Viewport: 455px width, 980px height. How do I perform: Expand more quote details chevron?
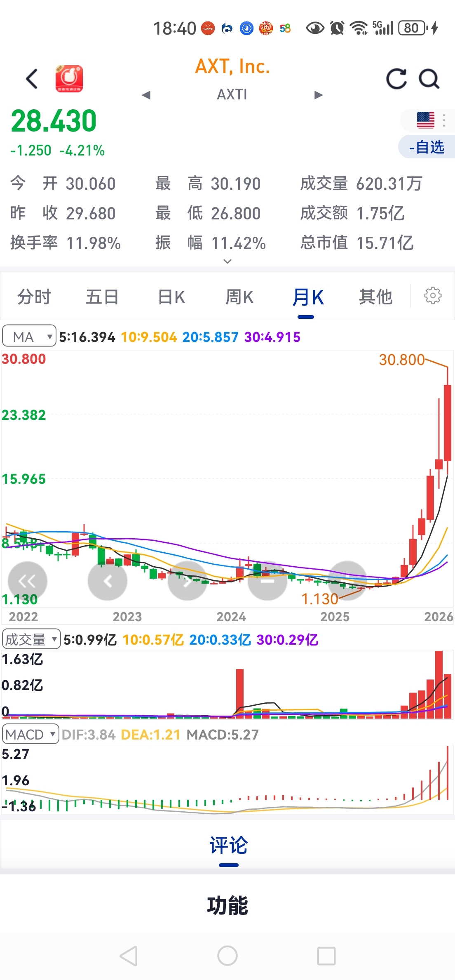click(x=227, y=261)
